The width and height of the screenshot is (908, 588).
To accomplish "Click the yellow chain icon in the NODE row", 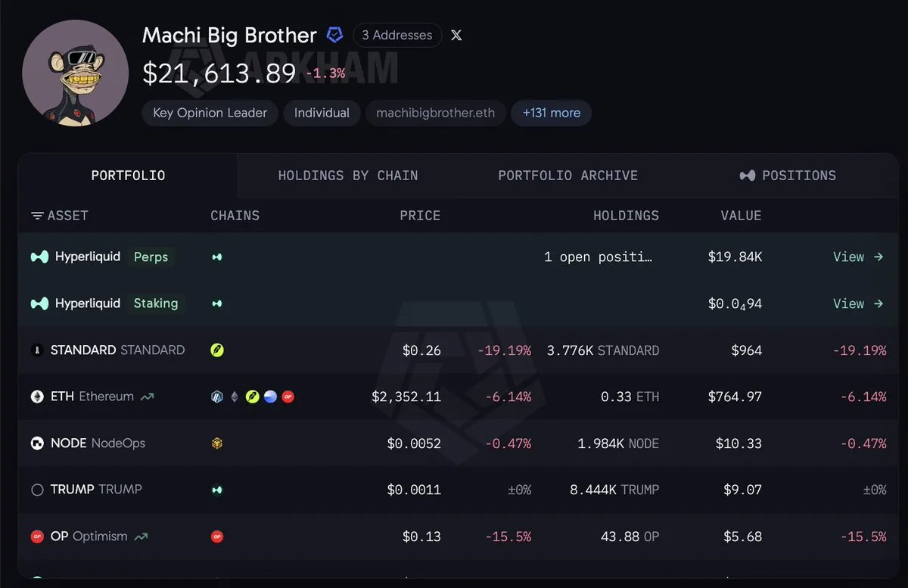I will pos(217,443).
